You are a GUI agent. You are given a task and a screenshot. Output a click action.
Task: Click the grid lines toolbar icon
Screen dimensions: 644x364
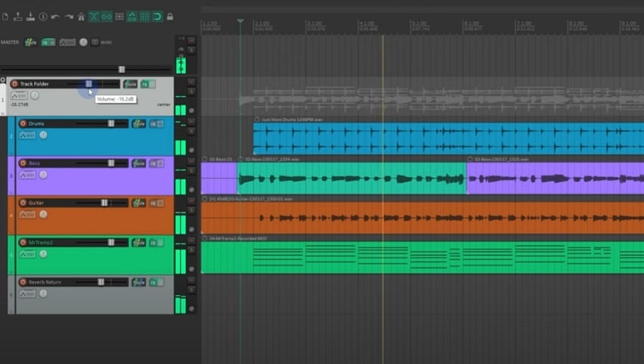144,17
